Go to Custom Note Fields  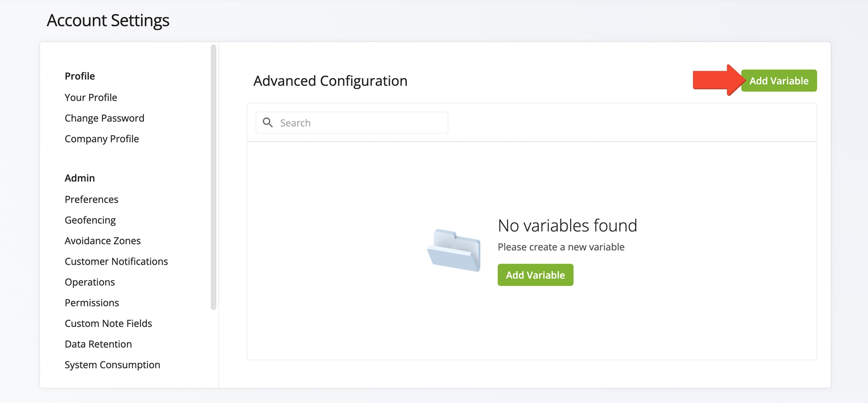[108, 324]
